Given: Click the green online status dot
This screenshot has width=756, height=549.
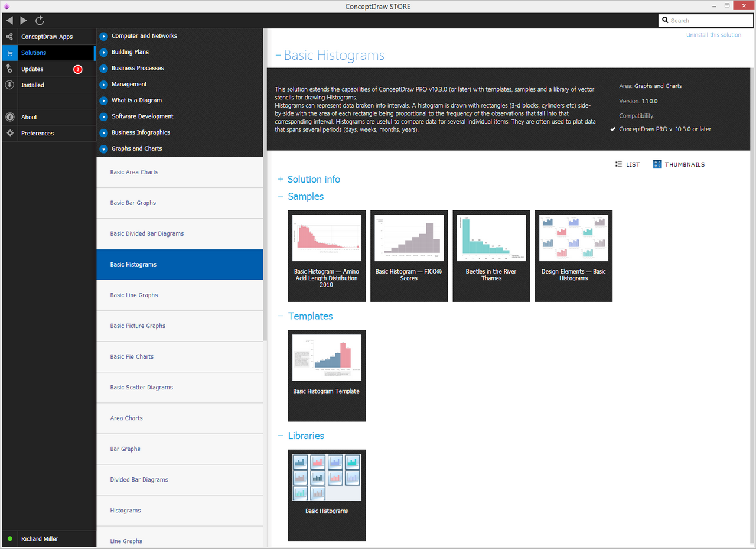Looking at the screenshot, I should pyautogui.click(x=10, y=539).
